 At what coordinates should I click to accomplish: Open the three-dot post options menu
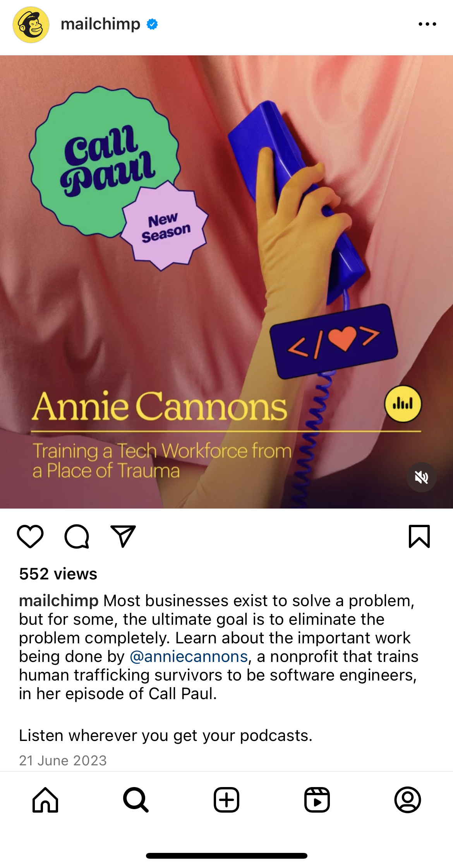[427, 24]
